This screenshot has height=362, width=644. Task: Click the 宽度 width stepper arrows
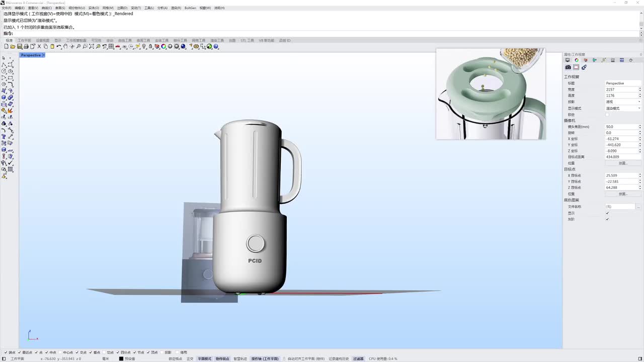pyautogui.click(x=640, y=89)
